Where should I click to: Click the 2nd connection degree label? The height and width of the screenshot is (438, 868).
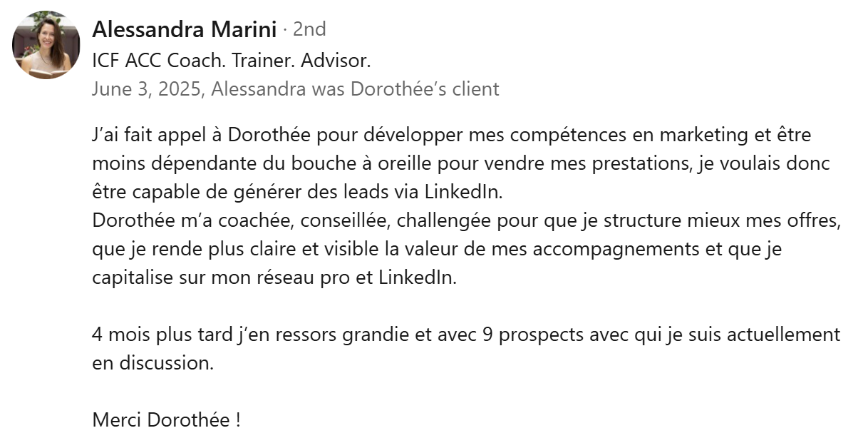(x=309, y=29)
